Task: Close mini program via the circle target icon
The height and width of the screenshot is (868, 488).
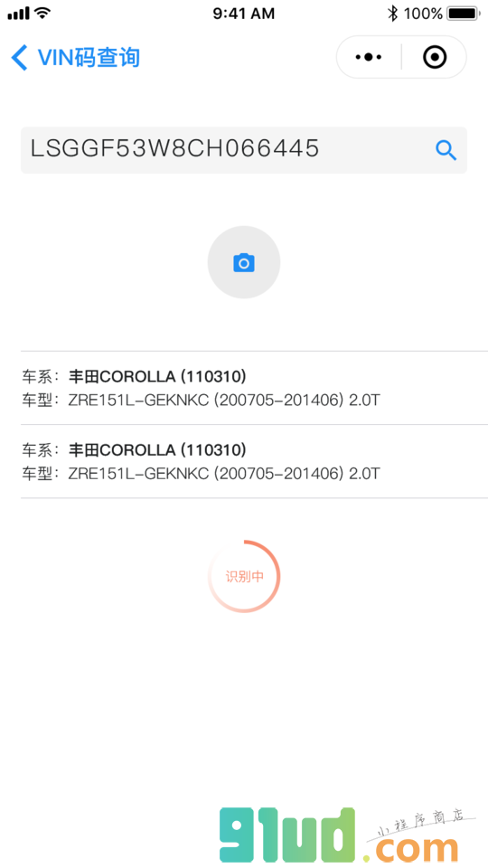Action: [435, 57]
